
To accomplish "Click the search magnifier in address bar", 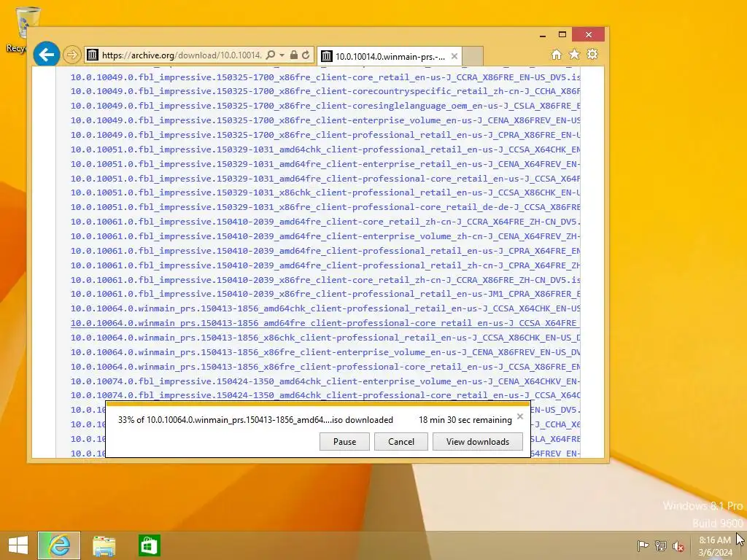I will (270, 55).
